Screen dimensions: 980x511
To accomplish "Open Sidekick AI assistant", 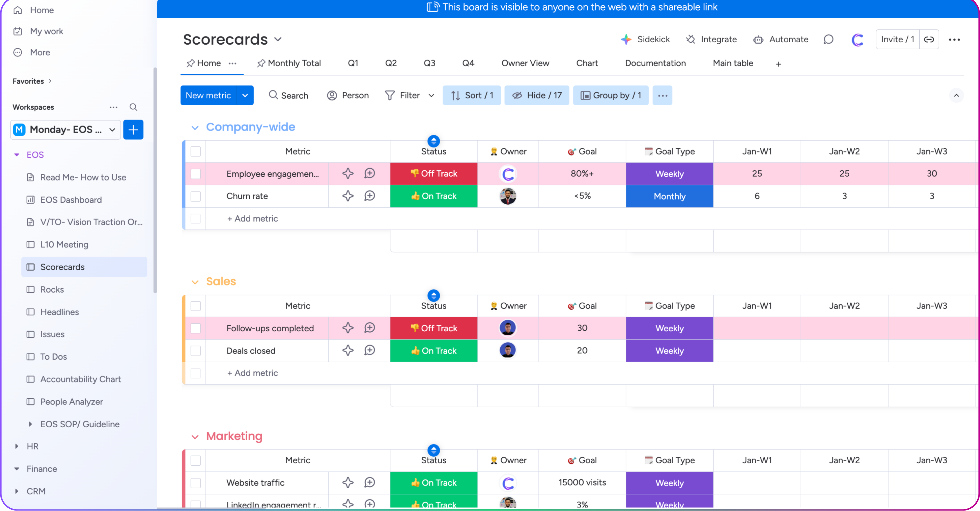I will (x=646, y=39).
